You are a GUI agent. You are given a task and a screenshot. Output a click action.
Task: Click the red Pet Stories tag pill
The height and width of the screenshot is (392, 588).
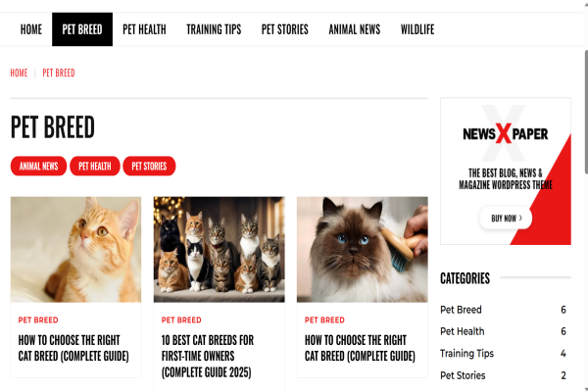[x=149, y=166]
